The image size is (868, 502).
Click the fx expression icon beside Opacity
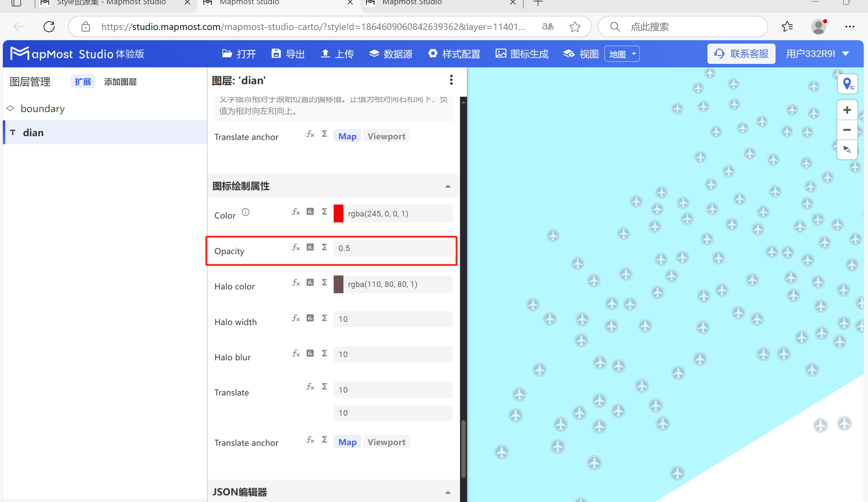tap(296, 248)
